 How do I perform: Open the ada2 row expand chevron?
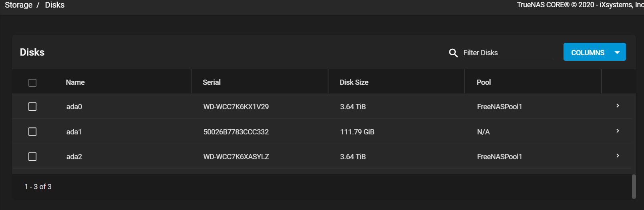[x=618, y=156]
